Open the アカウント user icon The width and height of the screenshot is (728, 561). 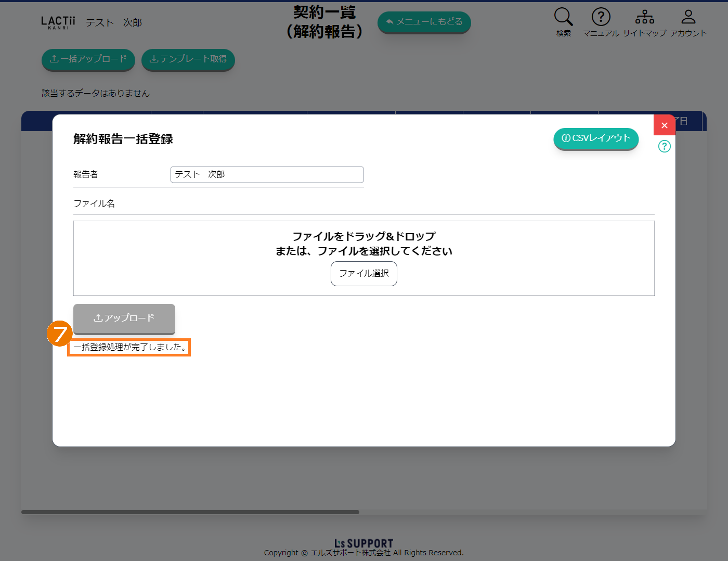[x=688, y=17]
